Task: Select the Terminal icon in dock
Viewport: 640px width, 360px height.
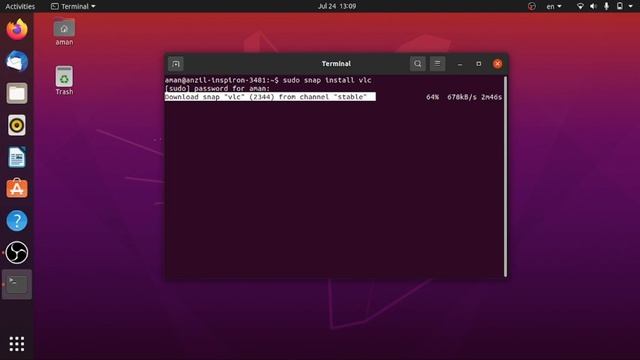Action: point(17,284)
